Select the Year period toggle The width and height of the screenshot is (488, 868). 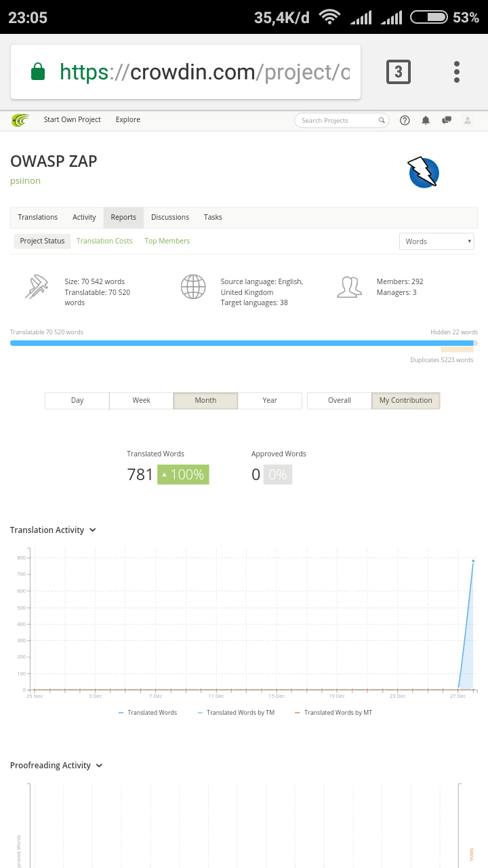(x=270, y=400)
